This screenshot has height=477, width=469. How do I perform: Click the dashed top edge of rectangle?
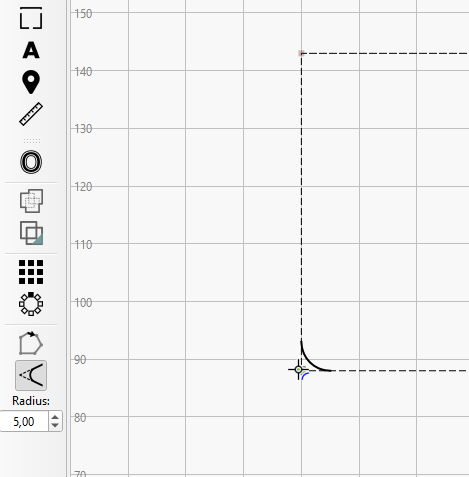pyautogui.click(x=385, y=53)
